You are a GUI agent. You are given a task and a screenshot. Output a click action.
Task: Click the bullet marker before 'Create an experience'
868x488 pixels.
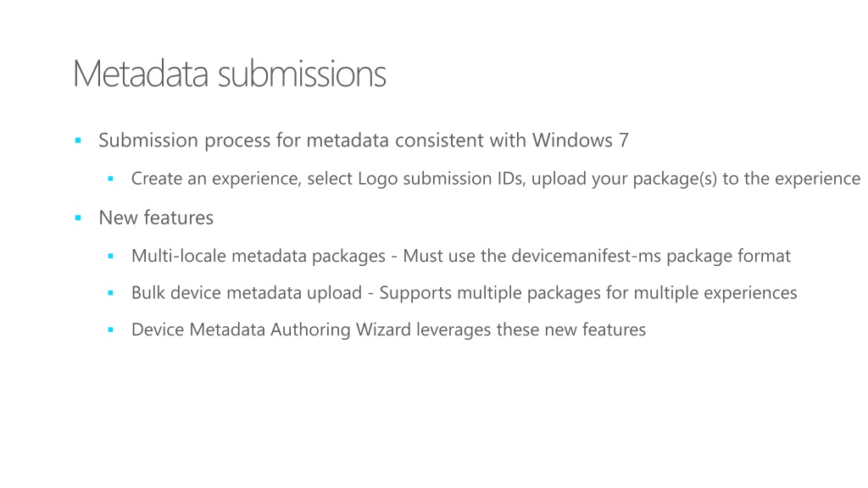coord(111,179)
